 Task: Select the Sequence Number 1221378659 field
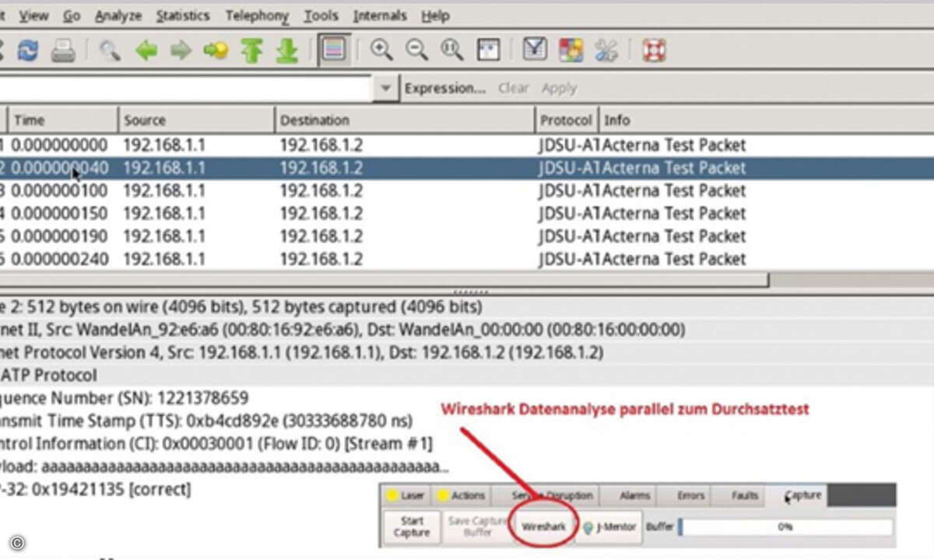coord(125,398)
